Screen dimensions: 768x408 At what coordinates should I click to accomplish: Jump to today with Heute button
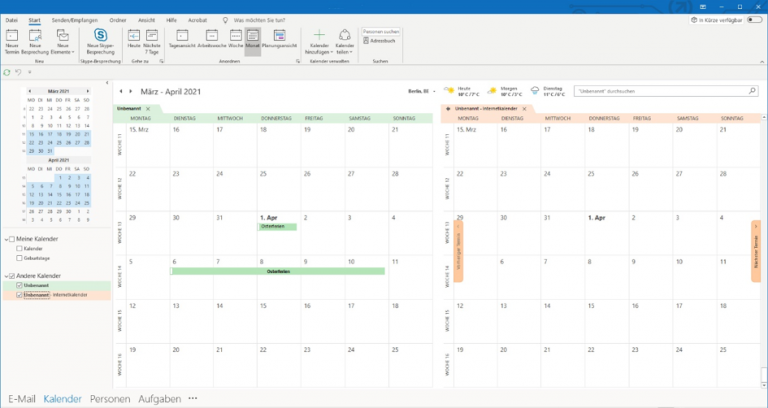click(x=134, y=41)
